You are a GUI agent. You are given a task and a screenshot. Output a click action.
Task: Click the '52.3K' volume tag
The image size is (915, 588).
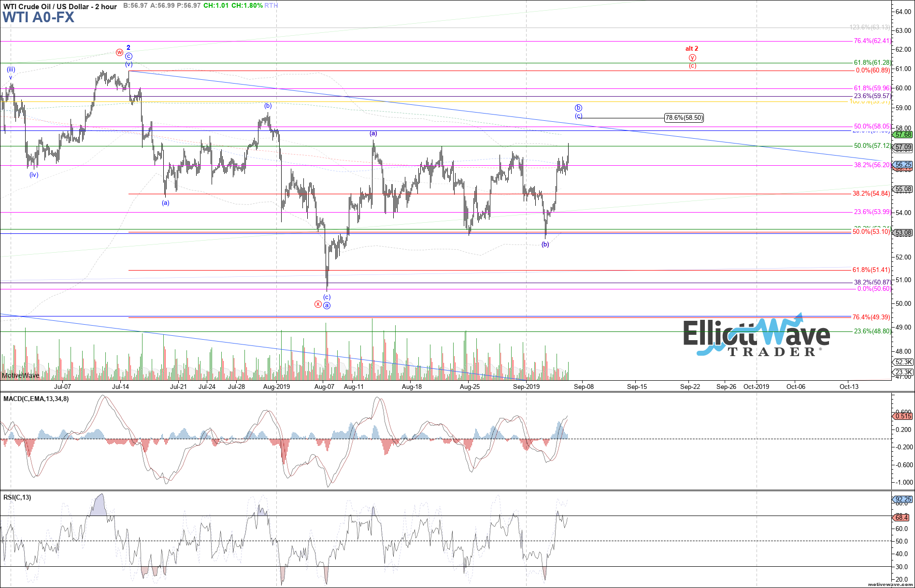pos(903,362)
